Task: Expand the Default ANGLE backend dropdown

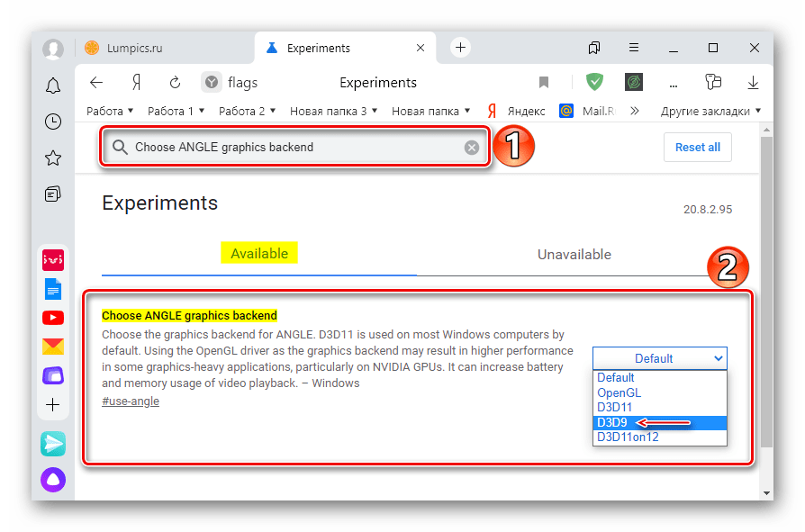Action: pos(659,358)
